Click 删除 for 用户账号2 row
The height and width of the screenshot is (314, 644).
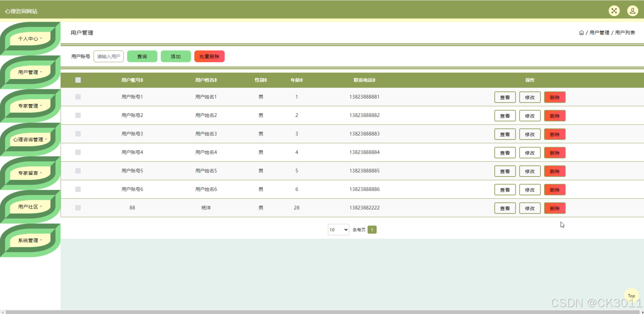point(555,116)
